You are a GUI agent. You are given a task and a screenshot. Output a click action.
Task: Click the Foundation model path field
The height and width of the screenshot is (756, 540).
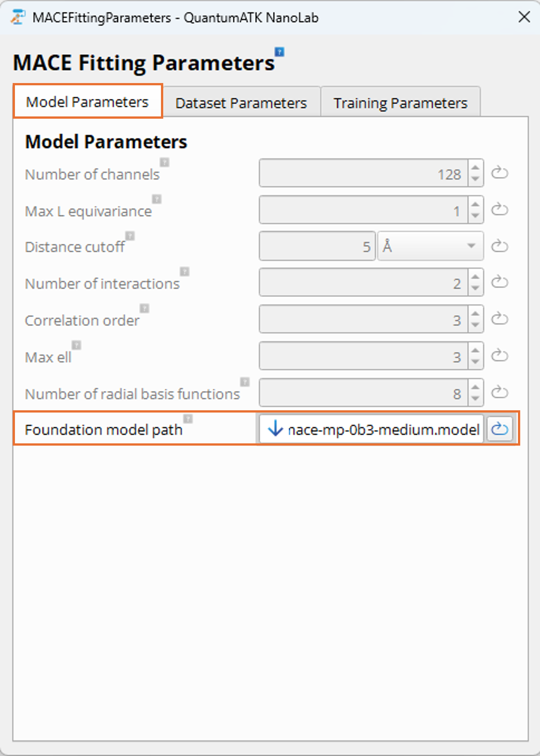(x=382, y=429)
